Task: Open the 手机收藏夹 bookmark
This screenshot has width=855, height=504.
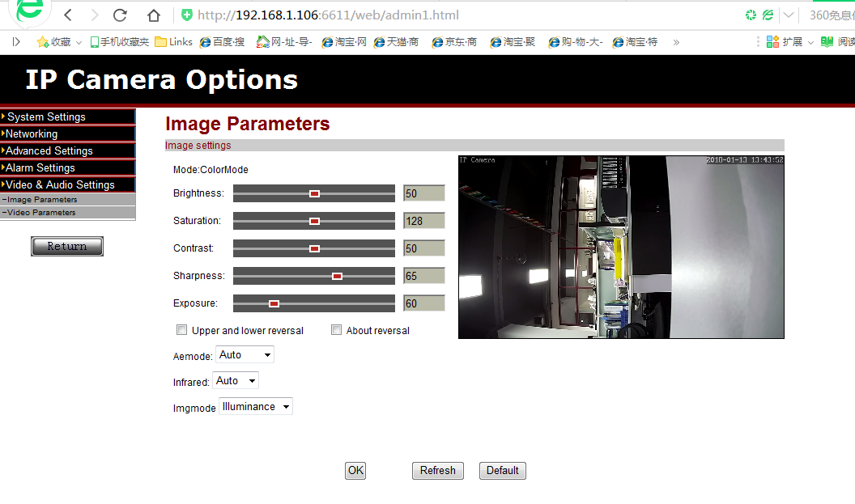Action: (x=119, y=42)
